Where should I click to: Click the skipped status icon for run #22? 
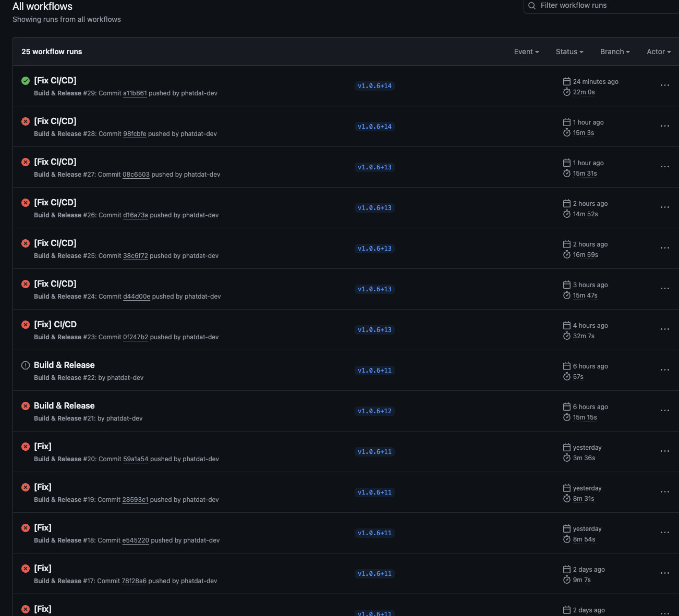click(26, 365)
